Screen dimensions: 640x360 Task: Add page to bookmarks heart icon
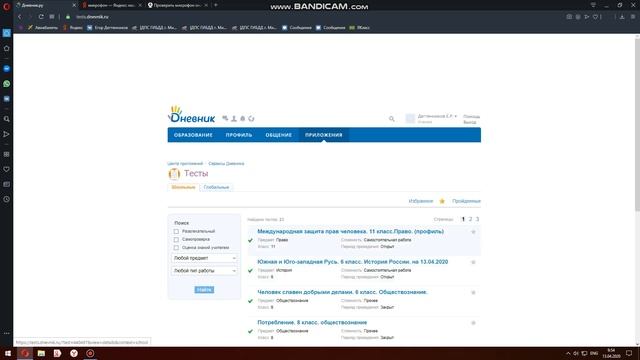click(x=596, y=17)
